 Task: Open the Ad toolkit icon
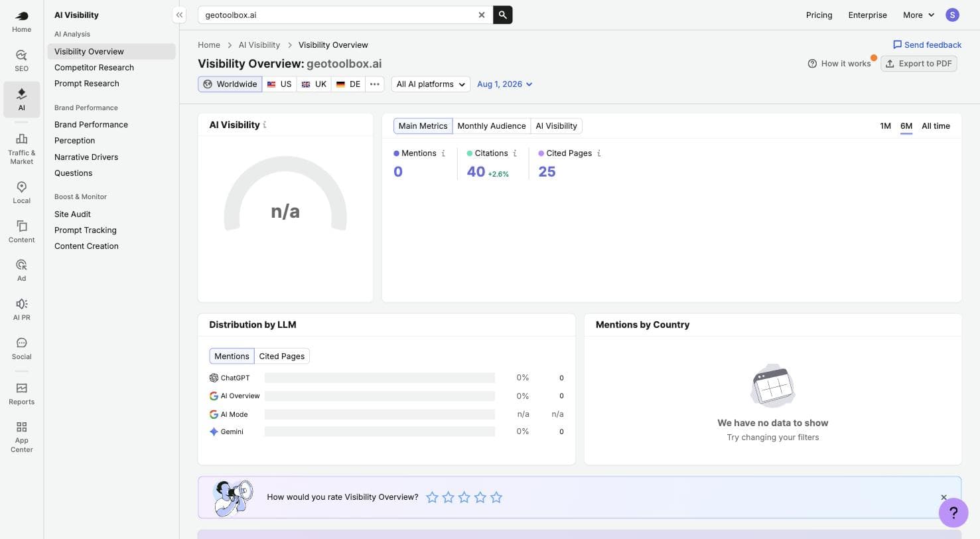(x=21, y=265)
